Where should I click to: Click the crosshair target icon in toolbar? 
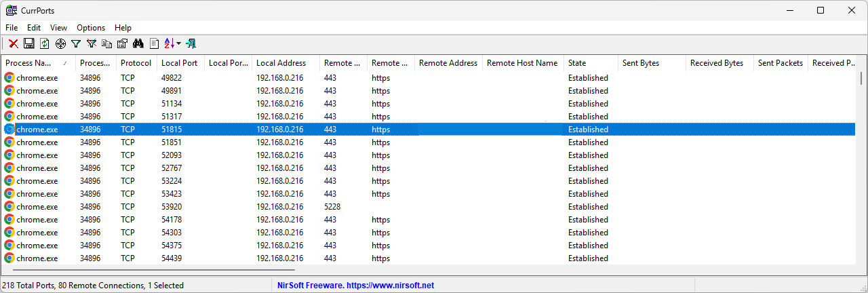click(60, 43)
